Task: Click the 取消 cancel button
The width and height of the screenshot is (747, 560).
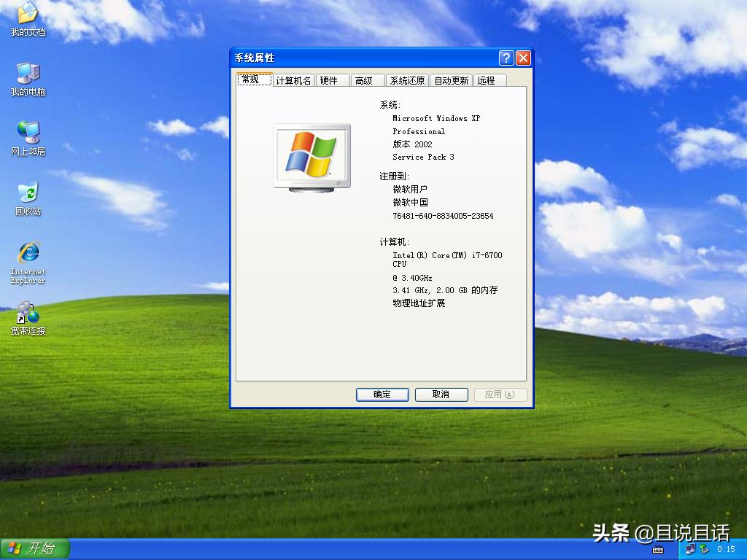Action: coord(441,394)
